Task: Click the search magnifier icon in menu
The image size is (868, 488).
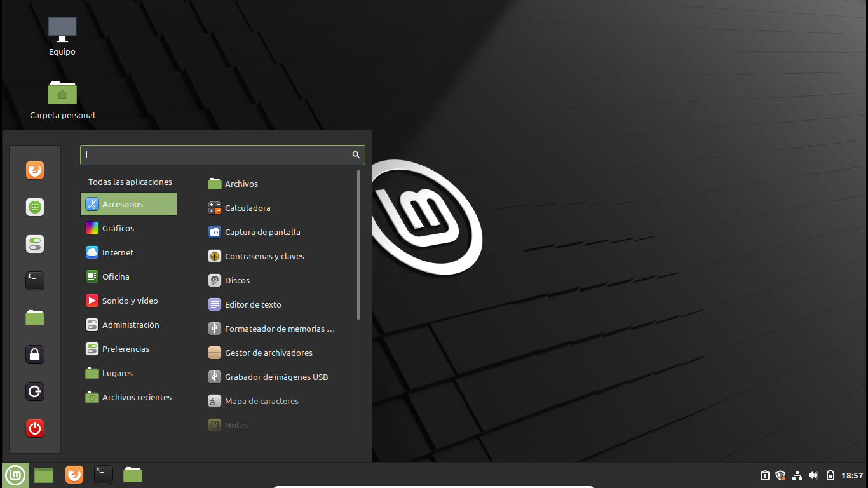Action: [x=356, y=154]
